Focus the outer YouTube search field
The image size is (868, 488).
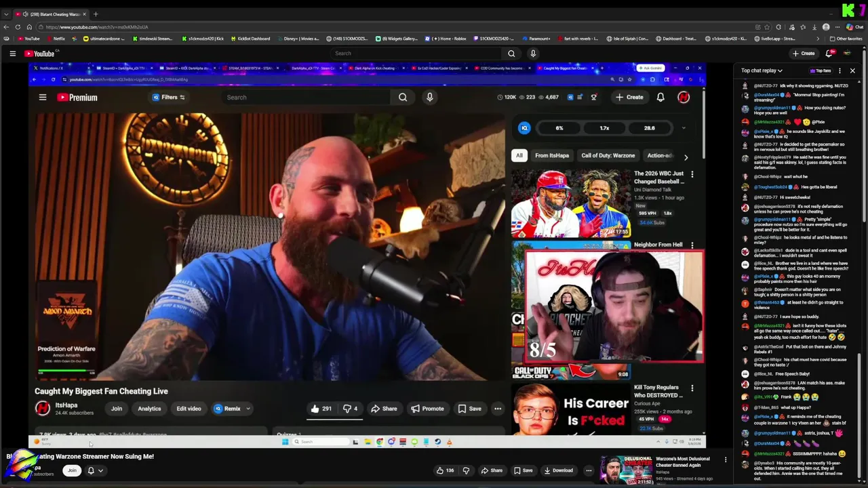point(417,54)
